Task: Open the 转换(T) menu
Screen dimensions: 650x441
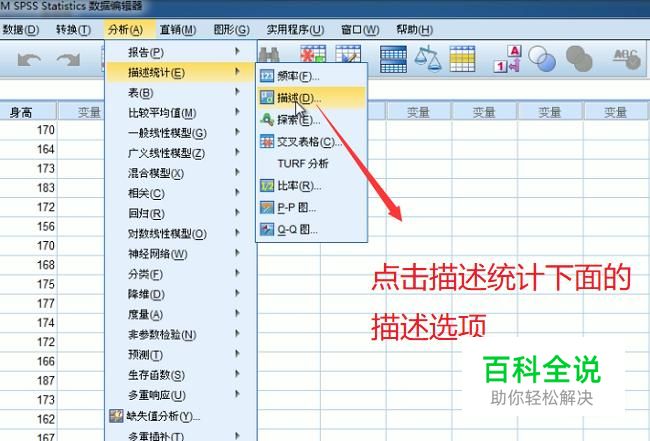Action: point(73,30)
